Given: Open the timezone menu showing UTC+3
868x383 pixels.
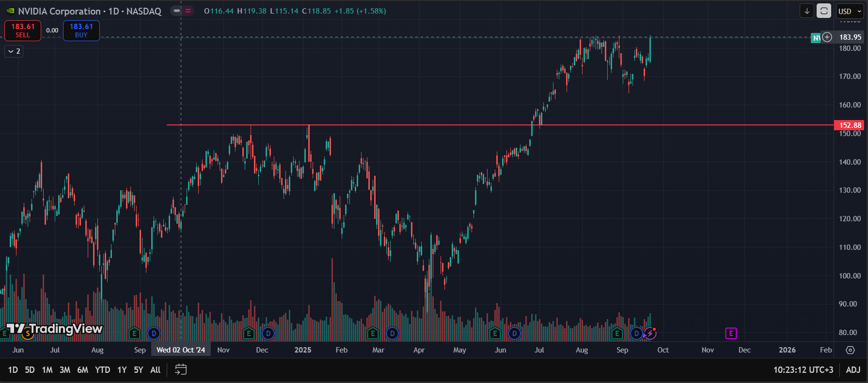Looking at the screenshot, I should pos(803,370).
